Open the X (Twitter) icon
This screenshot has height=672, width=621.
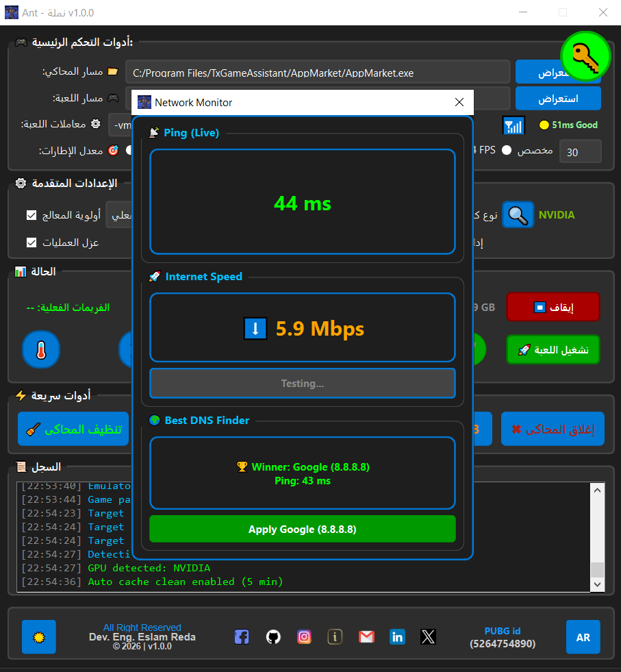pyautogui.click(x=428, y=636)
